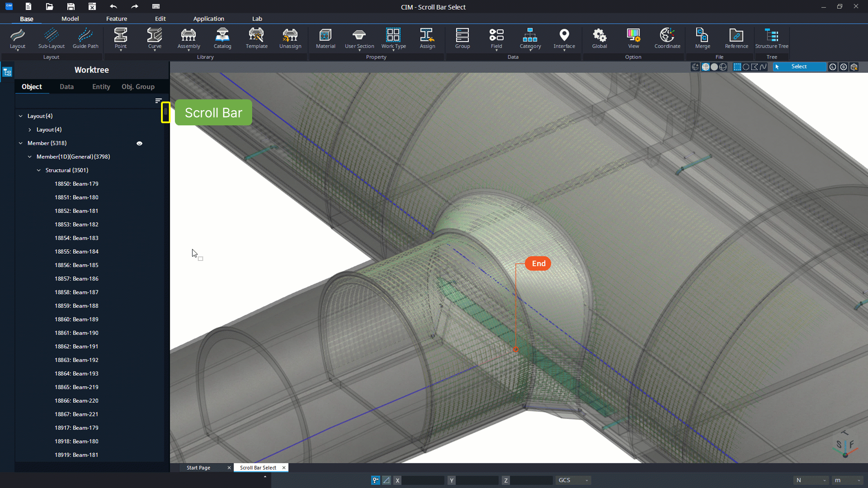Viewport: 868px width, 488px height.
Task: Toggle visibility eye for Member (5318)
Action: point(139,143)
